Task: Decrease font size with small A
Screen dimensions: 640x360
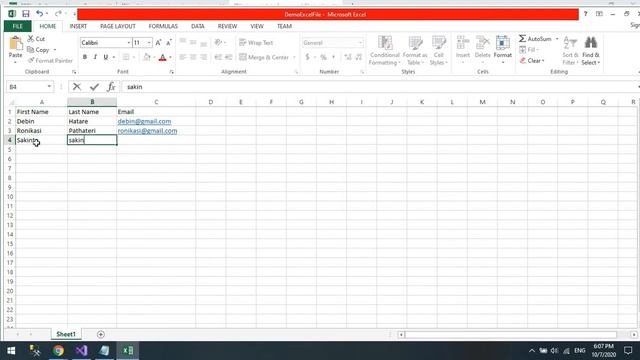Action: pos(169,42)
